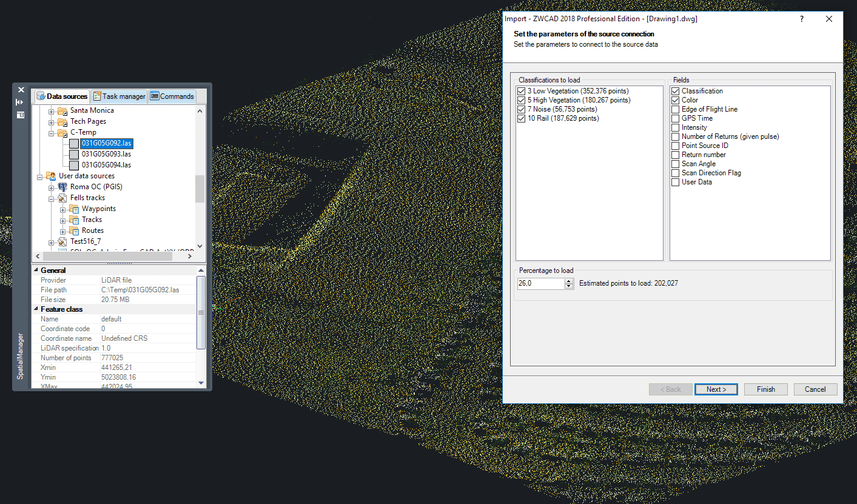857x504 pixels.
Task: Select the Roma OC (PGIS) source
Action: coord(96,187)
